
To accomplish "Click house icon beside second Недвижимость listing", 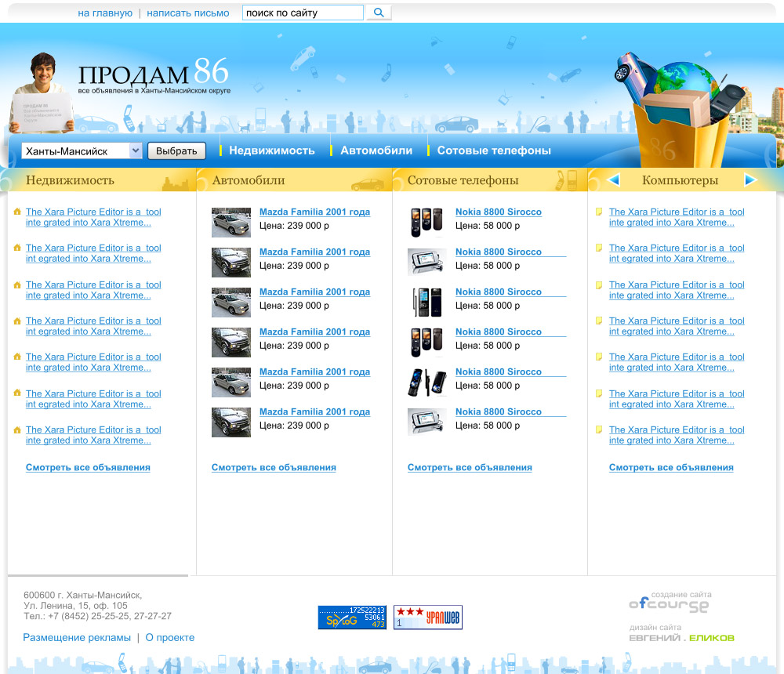I will 17,248.
